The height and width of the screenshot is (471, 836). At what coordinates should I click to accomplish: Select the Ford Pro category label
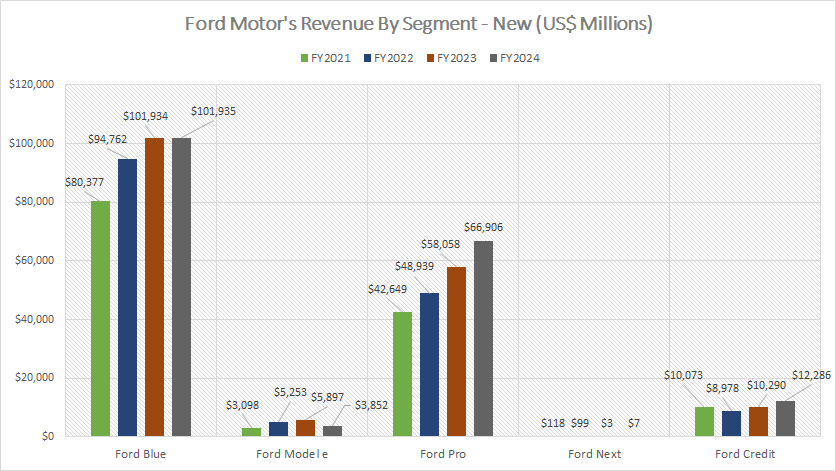(443, 454)
